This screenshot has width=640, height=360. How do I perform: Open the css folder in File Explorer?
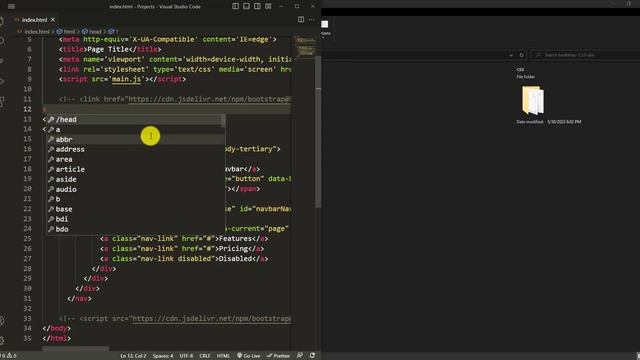tap(533, 100)
